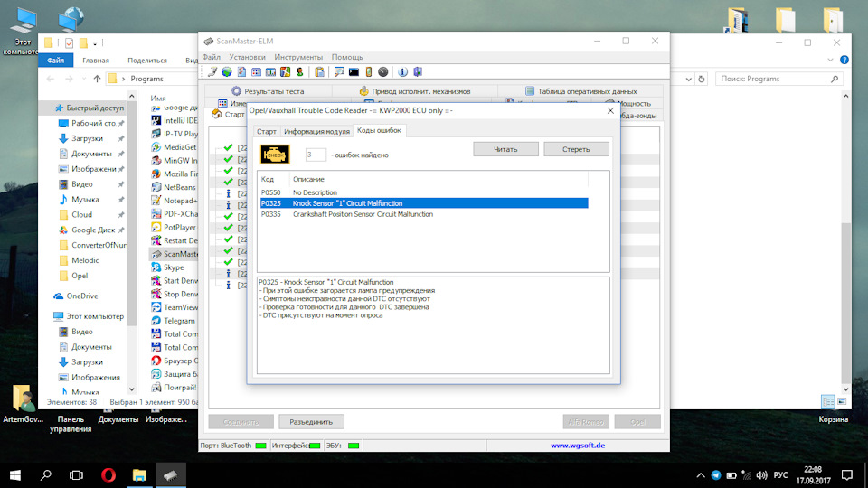The image size is (868, 488).
Task: Click the magnifier monitor icon in ScanMaster toolbar
Action: (339, 72)
